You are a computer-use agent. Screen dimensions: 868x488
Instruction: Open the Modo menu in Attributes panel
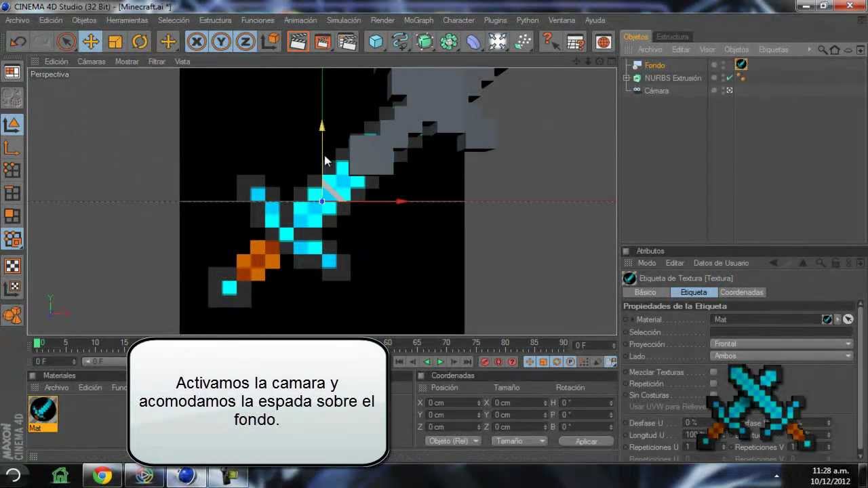[x=646, y=263]
